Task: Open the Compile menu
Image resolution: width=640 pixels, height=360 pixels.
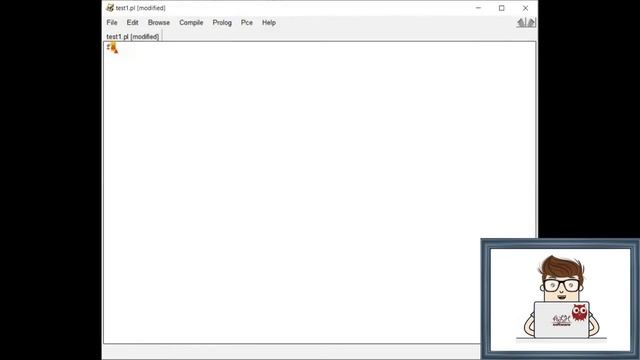Action: (x=191, y=23)
